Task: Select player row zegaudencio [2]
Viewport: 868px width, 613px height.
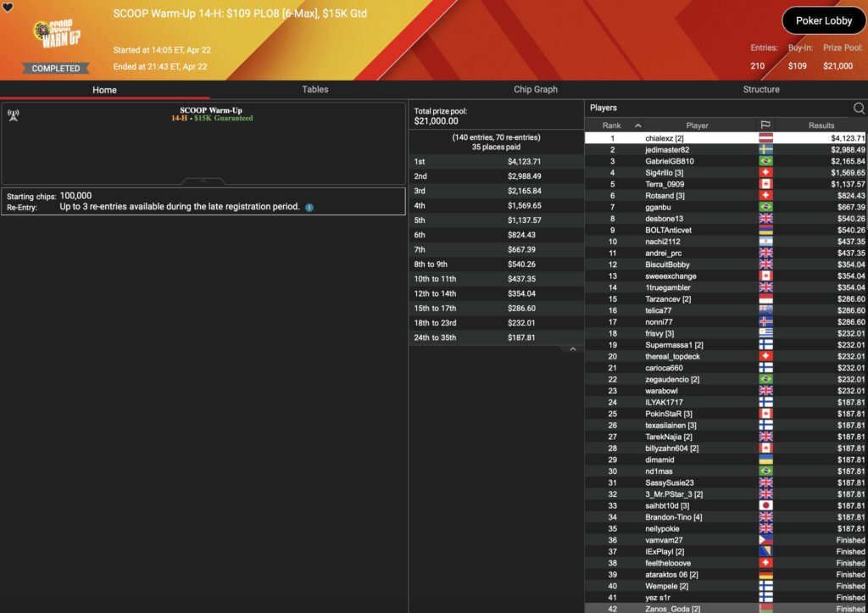Action: 726,379
